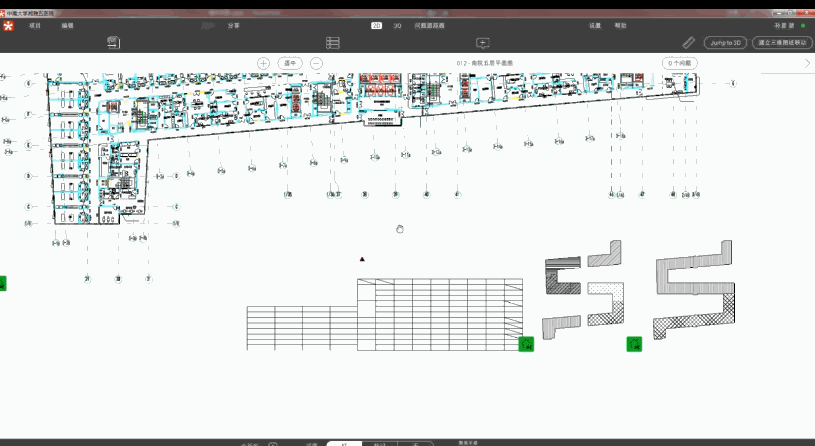Zoom in with the plus circle button
Screen dimensions: 815x446
pos(263,63)
